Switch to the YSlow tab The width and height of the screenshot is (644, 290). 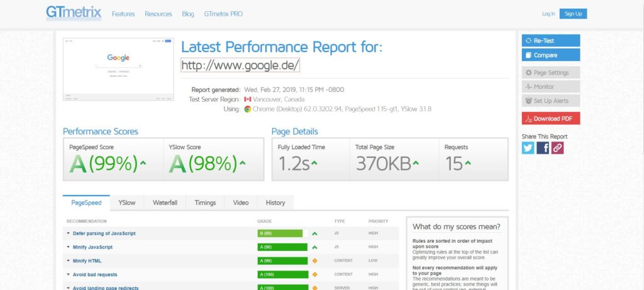coord(127,203)
